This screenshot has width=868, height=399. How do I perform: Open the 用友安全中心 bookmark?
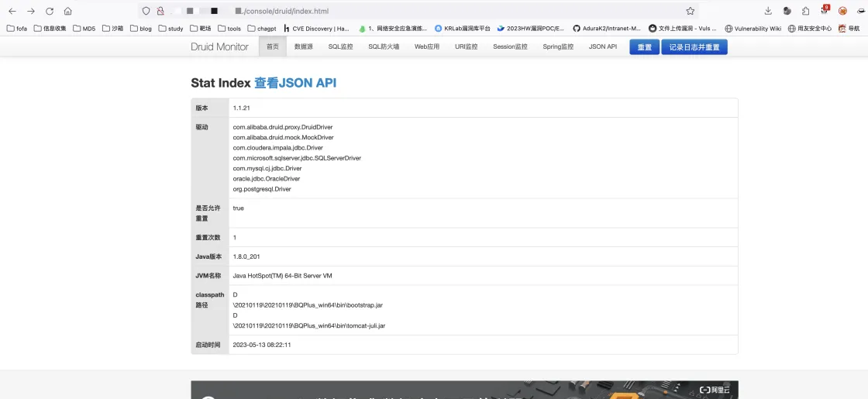pos(810,28)
